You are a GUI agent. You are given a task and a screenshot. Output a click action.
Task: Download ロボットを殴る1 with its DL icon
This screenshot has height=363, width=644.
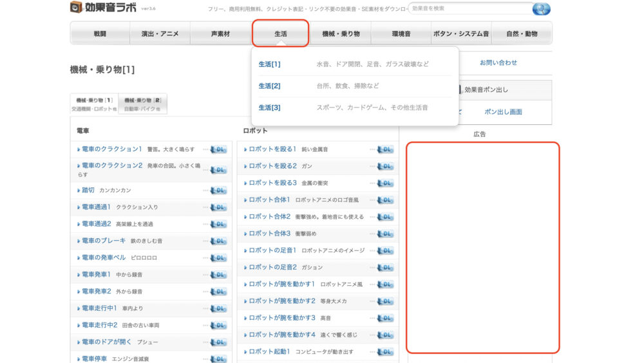[x=385, y=150]
